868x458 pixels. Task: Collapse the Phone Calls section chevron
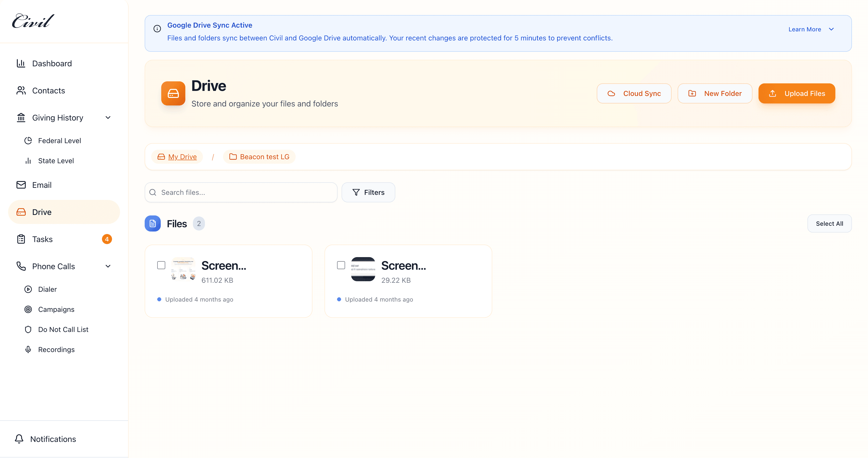pyautogui.click(x=108, y=266)
